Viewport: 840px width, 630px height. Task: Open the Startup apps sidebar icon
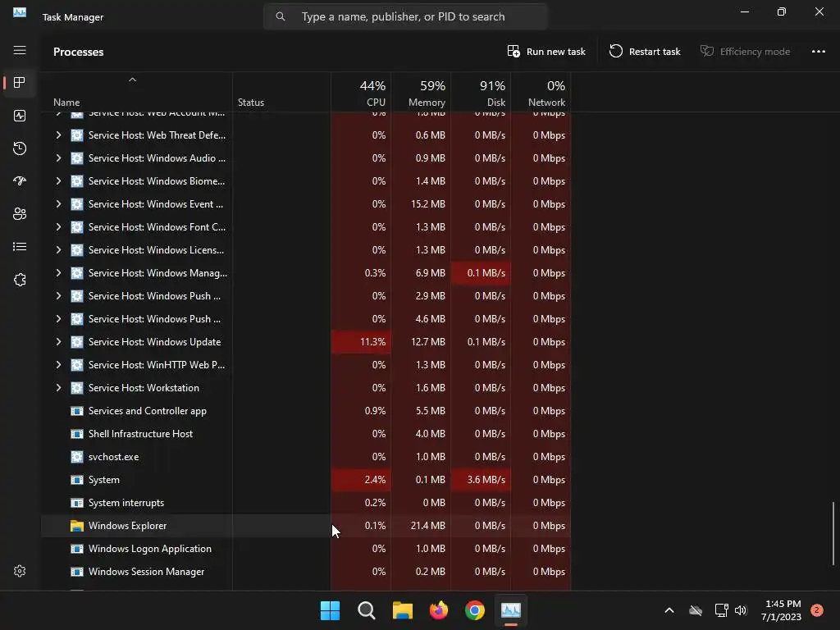point(20,181)
